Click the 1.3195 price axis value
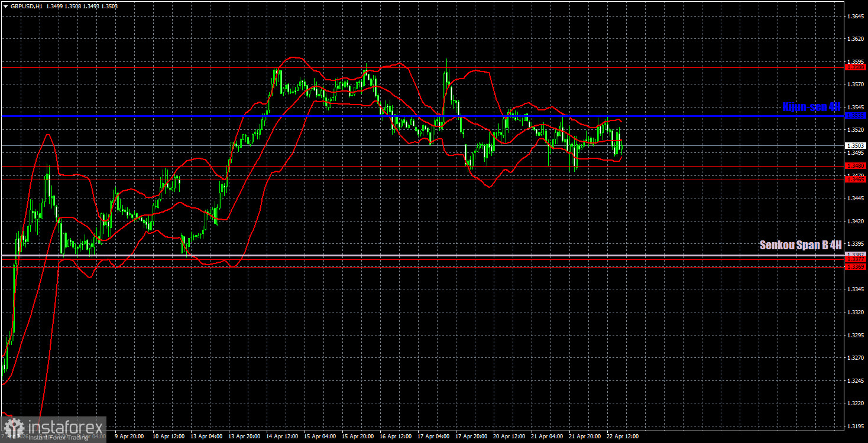This screenshot has height=443, width=868. pos(856,426)
